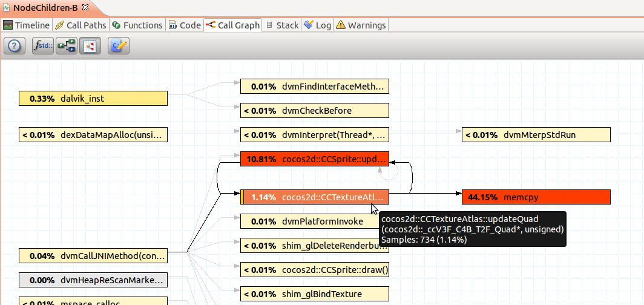Open the Stack tab
Screen dimensions: 644x305
pyautogui.click(x=283, y=25)
